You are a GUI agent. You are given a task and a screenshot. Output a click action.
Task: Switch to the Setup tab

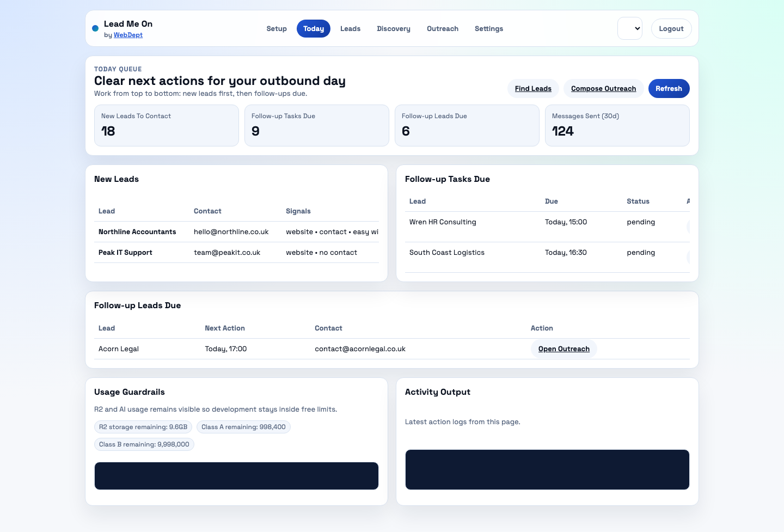tap(277, 29)
